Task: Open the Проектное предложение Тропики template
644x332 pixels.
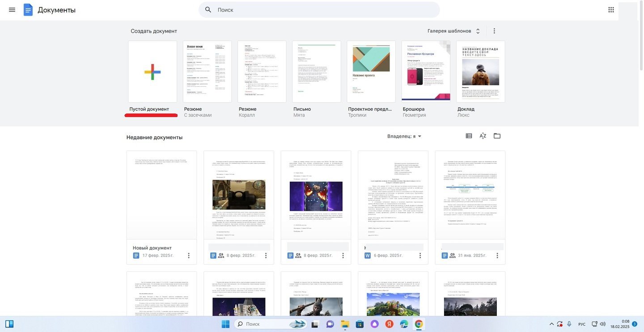Action: (371, 71)
